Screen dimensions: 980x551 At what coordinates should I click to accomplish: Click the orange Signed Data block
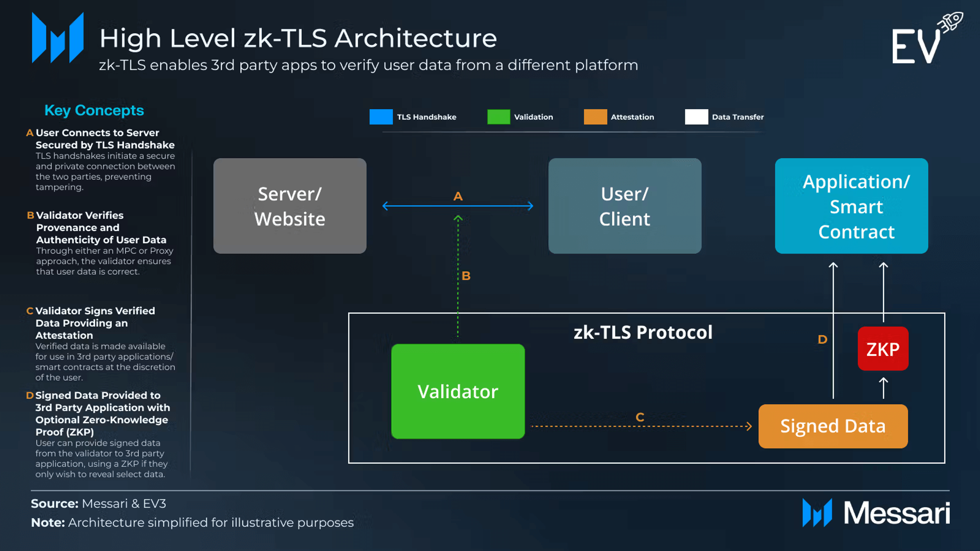(x=833, y=426)
